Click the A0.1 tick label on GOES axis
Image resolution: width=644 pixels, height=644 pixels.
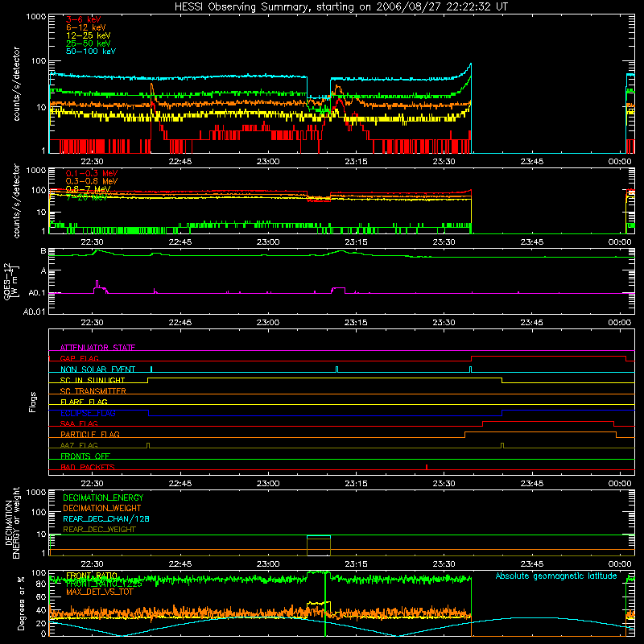click(x=36, y=293)
